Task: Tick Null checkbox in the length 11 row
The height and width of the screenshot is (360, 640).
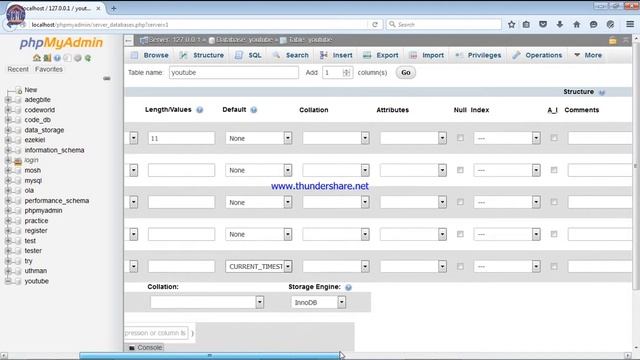Action: coord(460,138)
